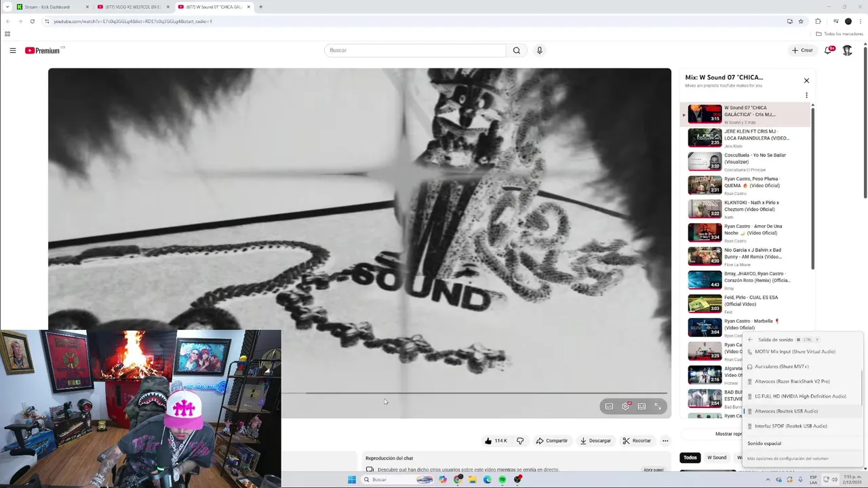868x488 pixels.
Task: Close the Mix playlist panel
Action: pos(806,80)
